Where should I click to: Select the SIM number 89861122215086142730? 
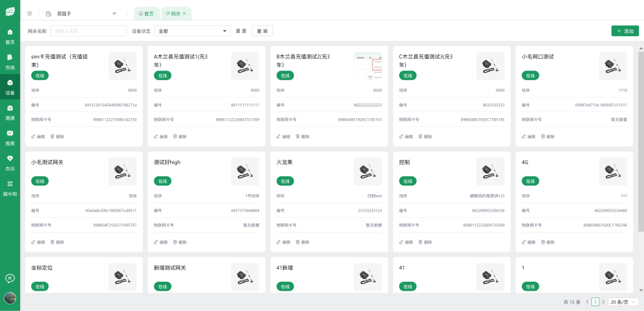point(115,119)
